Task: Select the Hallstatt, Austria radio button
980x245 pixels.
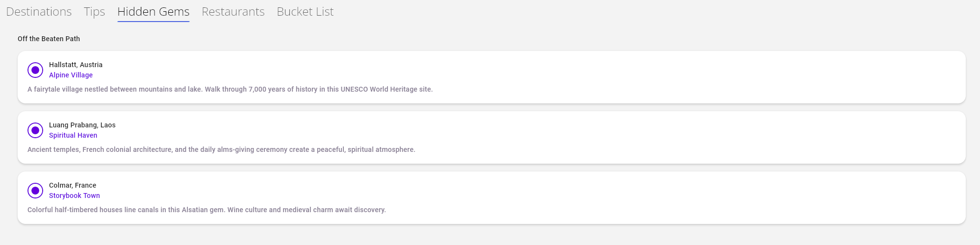Action: pyautogui.click(x=35, y=70)
